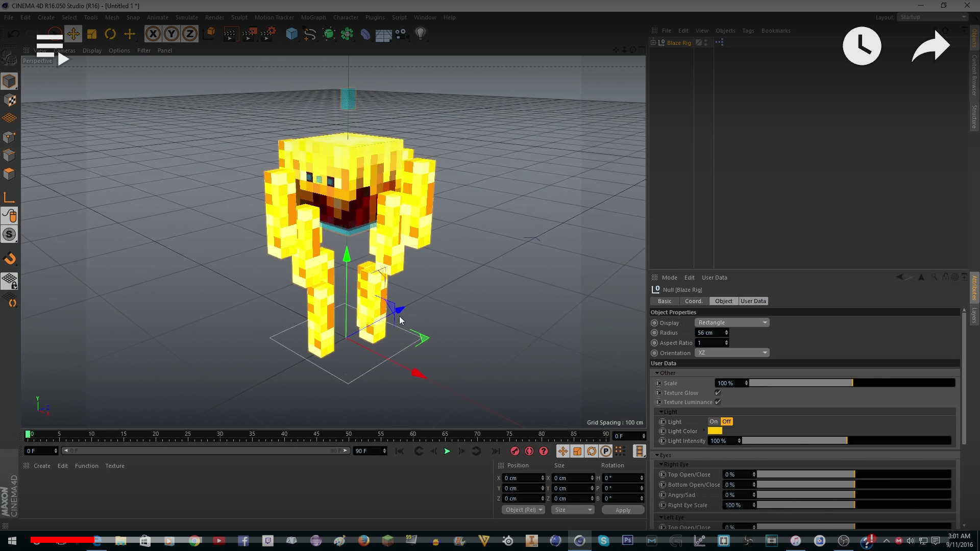Switch to Model mode in left toolbar
This screenshot has width=980, height=551.
pyautogui.click(x=9, y=81)
